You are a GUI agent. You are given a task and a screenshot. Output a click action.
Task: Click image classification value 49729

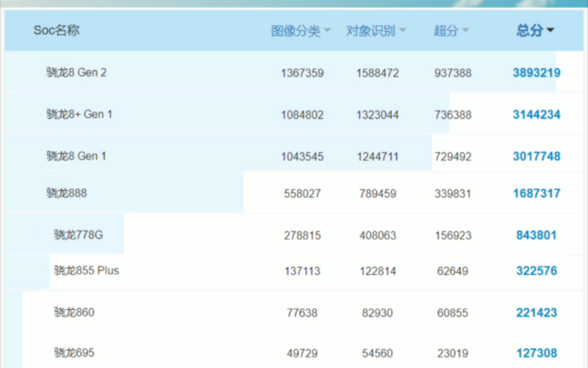coord(302,353)
